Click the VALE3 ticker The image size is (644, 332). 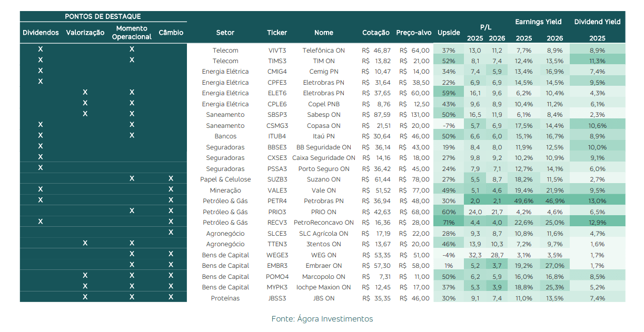[x=276, y=190]
